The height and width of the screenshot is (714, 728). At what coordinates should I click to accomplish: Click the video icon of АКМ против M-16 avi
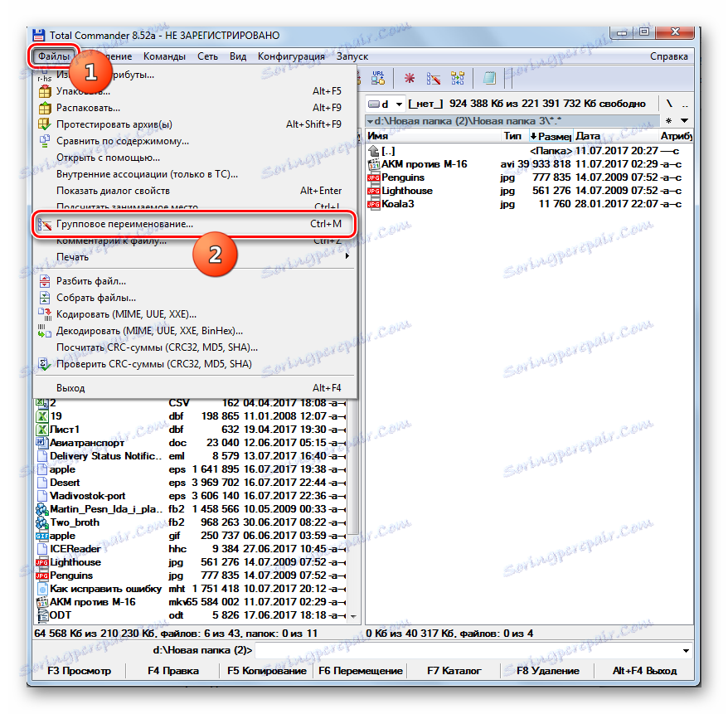pos(374,164)
